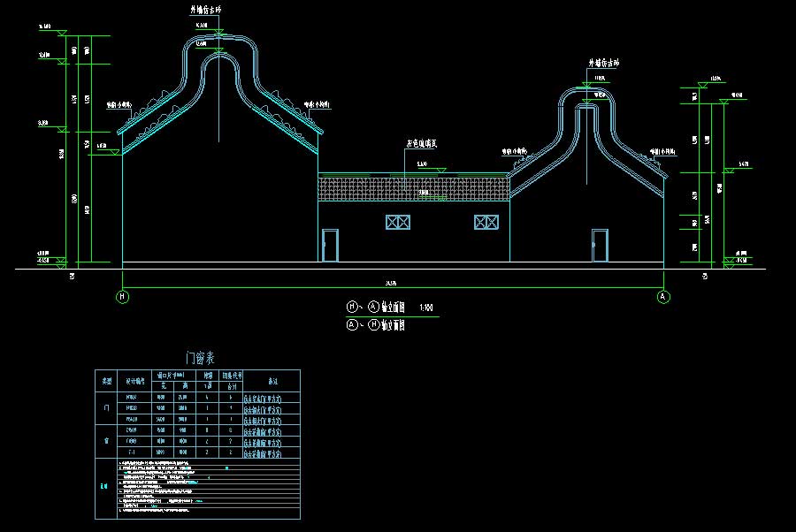Select the 门 row header in table
Image resolution: width=796 pixels, height=532 pixels.
106,409
